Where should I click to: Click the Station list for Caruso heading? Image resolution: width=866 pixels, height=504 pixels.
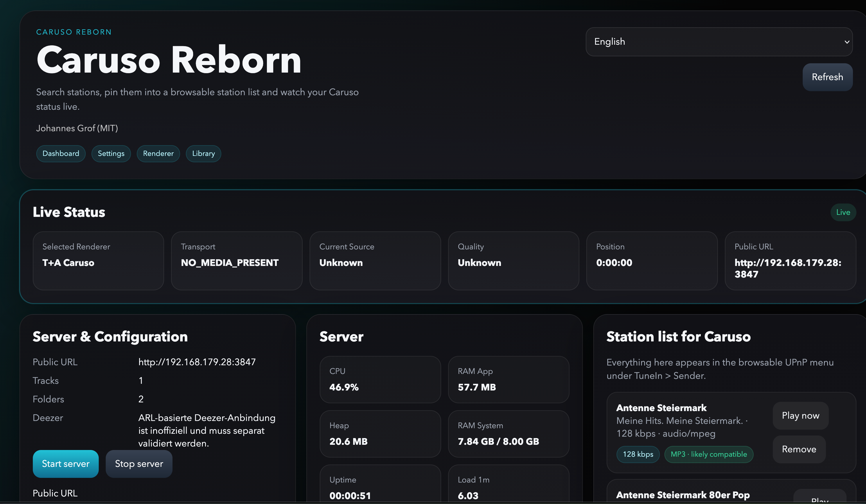click(678, 337)
